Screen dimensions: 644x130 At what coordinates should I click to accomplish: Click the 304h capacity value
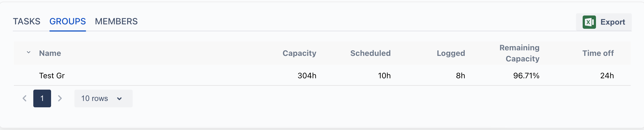(307, 76)
